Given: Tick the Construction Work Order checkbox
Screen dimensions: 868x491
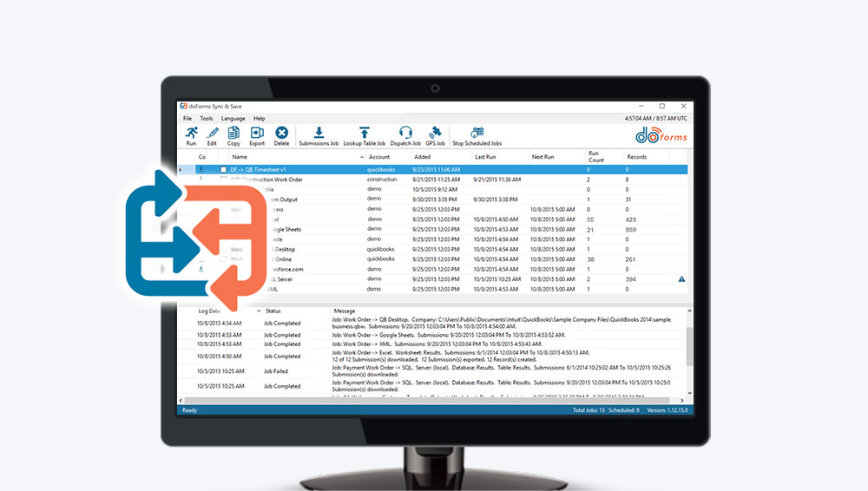Looking at the screenshot, I should pyautogui.click(x=223, y=180).
